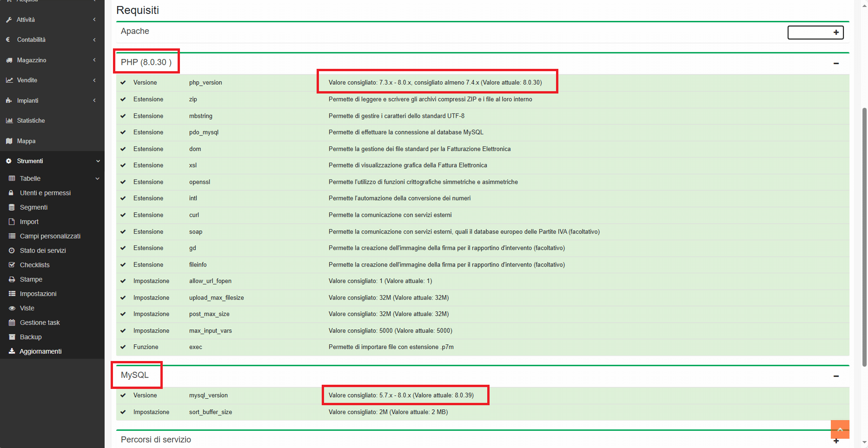The width and height of the screenshot is (868, 448).
Task: Click checkmark icon in php_version row
Action: point(123,83)
